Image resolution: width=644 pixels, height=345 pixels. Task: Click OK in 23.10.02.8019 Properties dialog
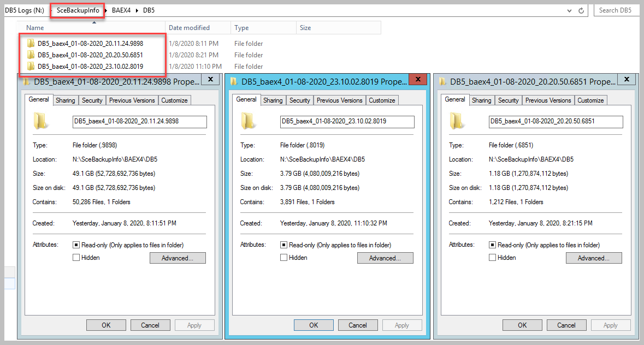314,325
